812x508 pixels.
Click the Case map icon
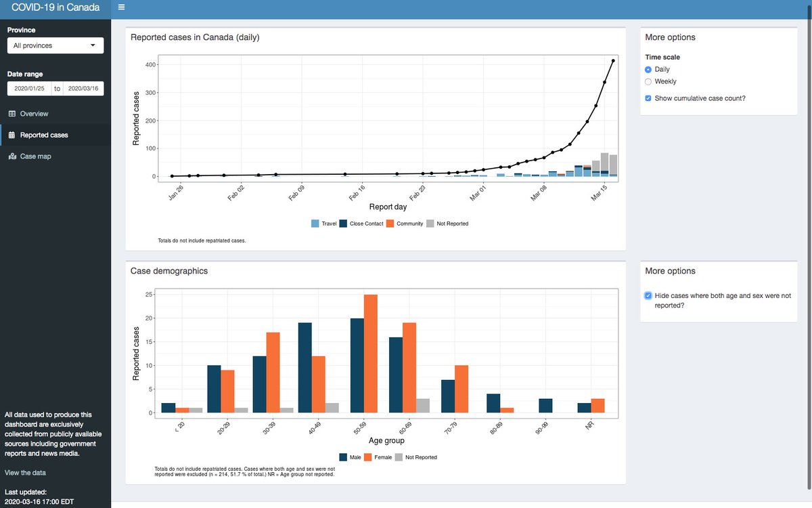(x=12, y=156)
